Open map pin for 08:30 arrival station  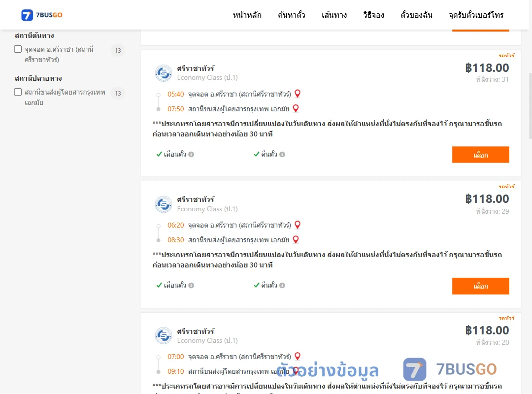tap(296, 239)
